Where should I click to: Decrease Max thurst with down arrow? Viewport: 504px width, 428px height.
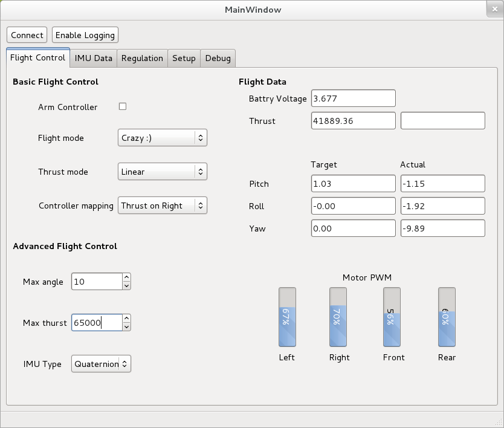coord(127,326)
